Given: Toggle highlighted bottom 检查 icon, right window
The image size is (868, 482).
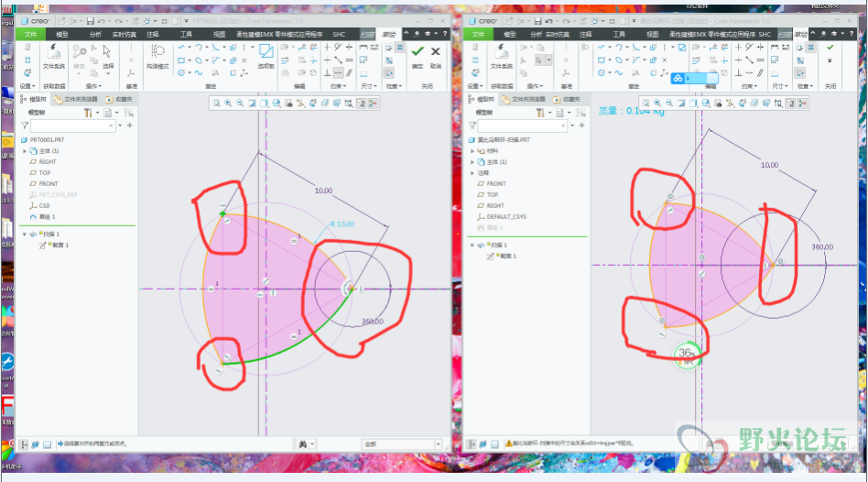Looking at the screenshot, I should [800, 72].
